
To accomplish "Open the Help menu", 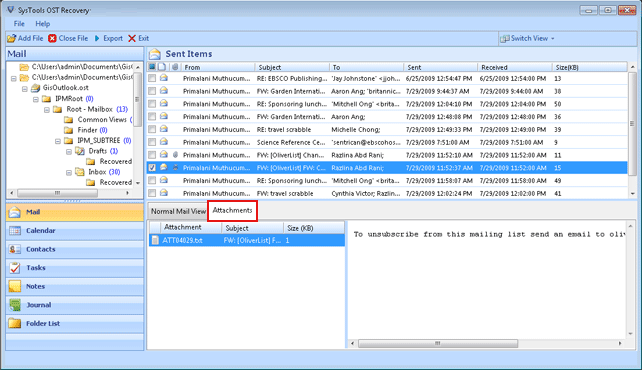I will 43,24.
